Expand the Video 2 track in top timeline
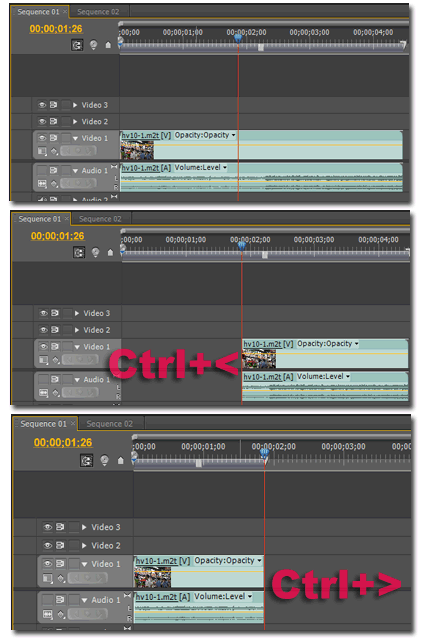The width and height of the screenshot is (422, 639). [x=75, y=121]
